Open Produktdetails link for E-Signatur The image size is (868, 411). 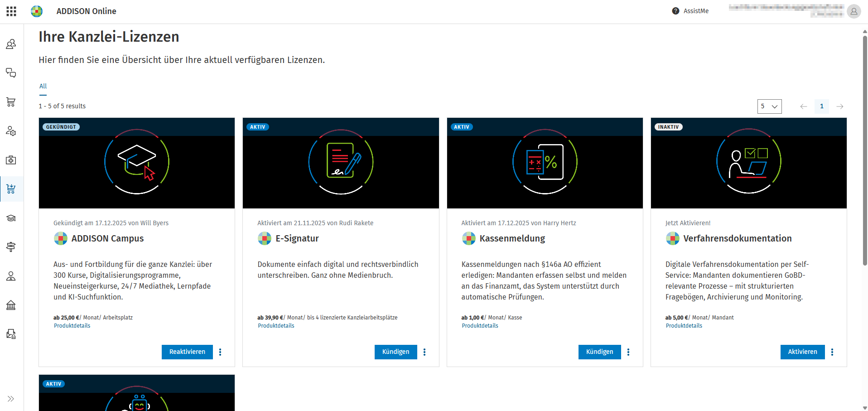click(276, 326)
